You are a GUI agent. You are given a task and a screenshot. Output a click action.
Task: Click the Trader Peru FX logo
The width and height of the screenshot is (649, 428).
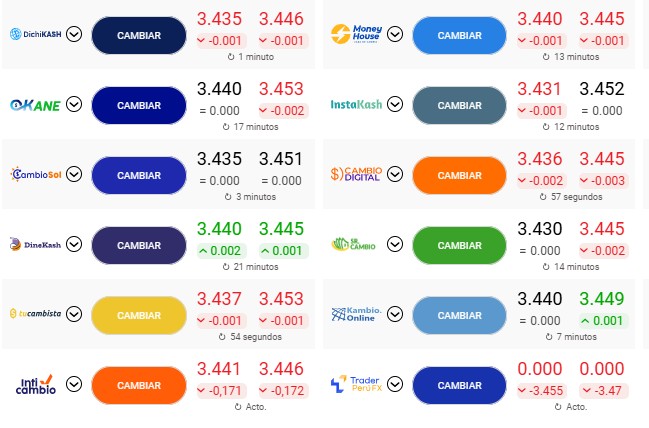click(x=356, y=384)
